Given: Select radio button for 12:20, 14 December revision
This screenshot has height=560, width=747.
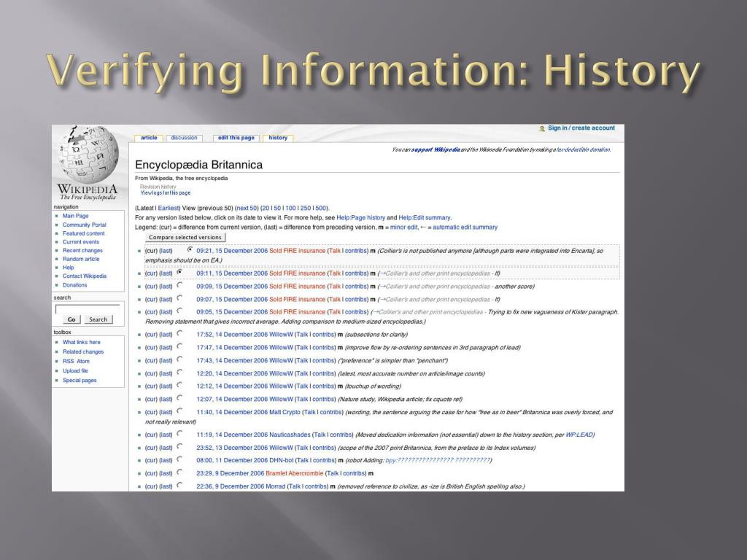Looking at the screenshot, I should 179,372.
